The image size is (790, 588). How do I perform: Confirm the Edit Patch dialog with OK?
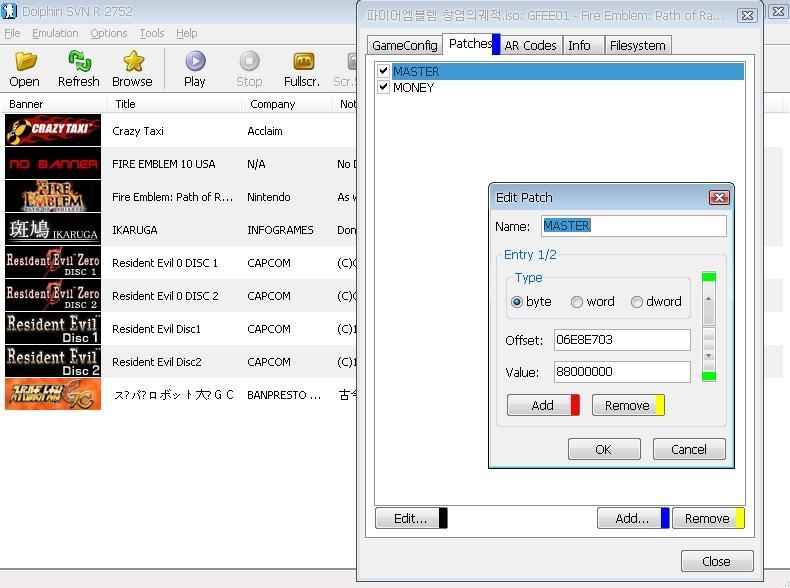[604, 449]
